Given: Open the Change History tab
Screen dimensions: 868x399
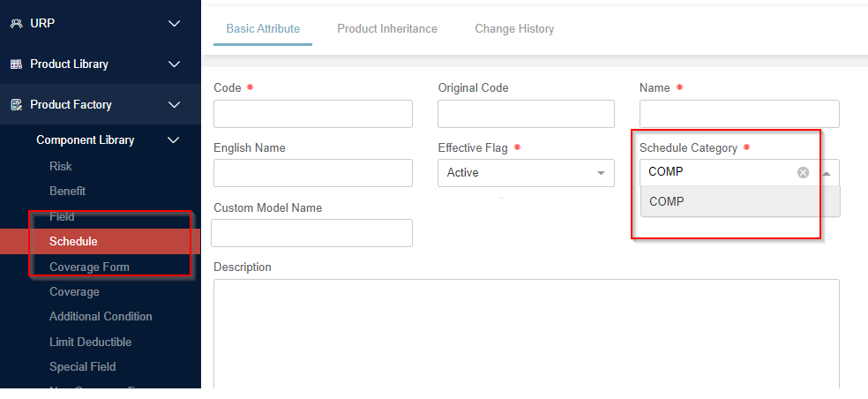Looking at the screenshot, I should [514, 29].
